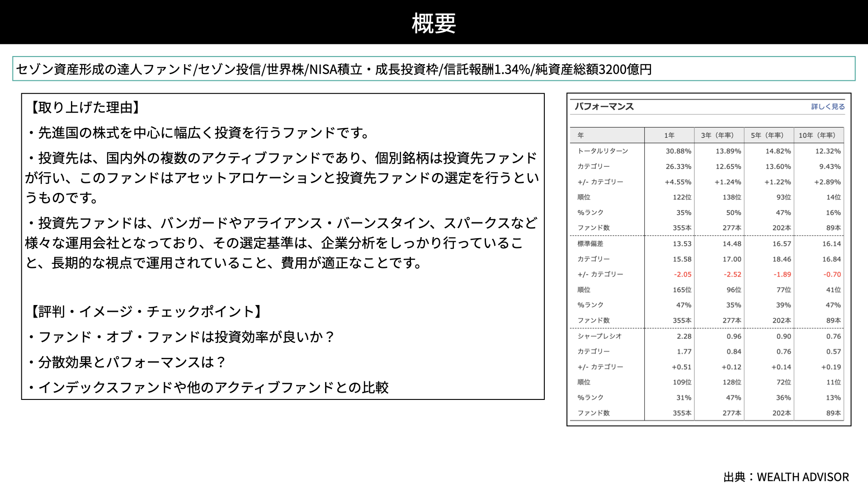Viewport: 868px width, 488px height.
Task: Click the 14.82% total return value
Action: [778, 151]
